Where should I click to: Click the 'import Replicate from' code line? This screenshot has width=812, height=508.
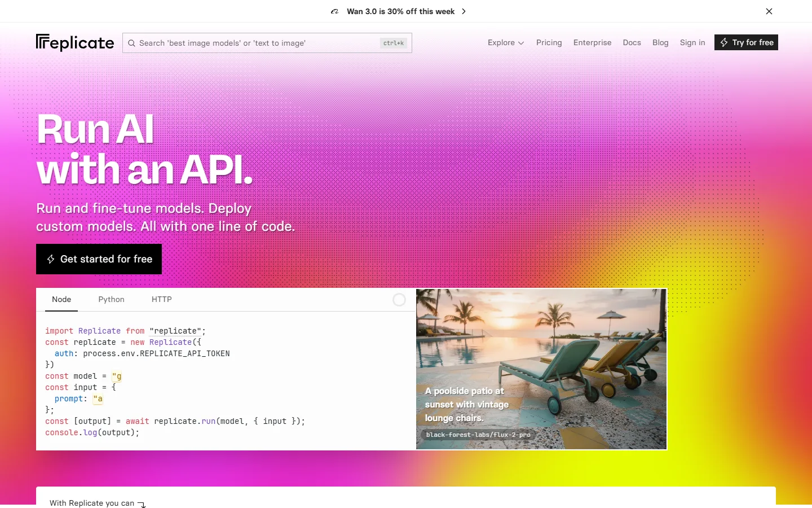click(x=125, y=331)
